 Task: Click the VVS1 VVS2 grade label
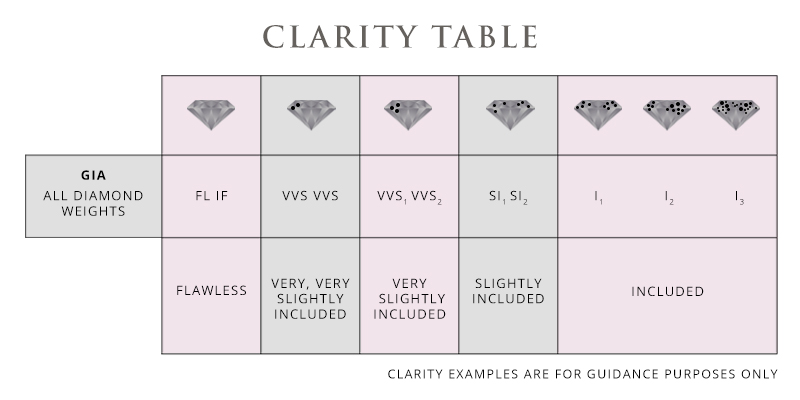pos(409,196)
